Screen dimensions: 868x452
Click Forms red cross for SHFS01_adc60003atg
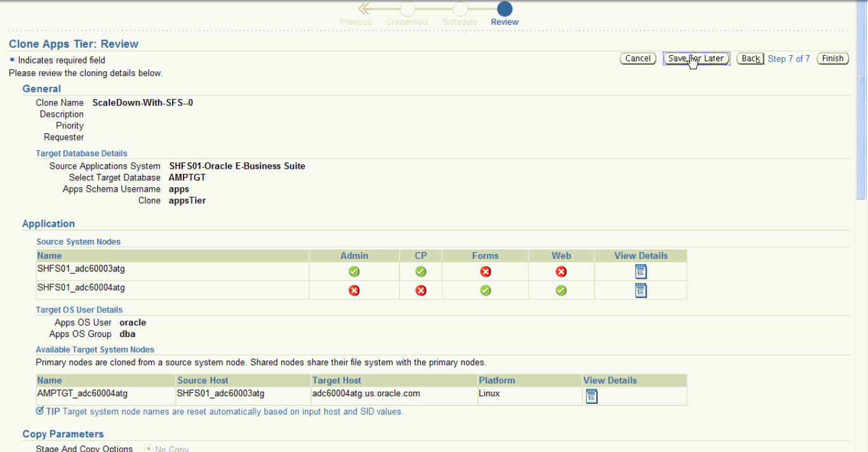tap(485, 272)
